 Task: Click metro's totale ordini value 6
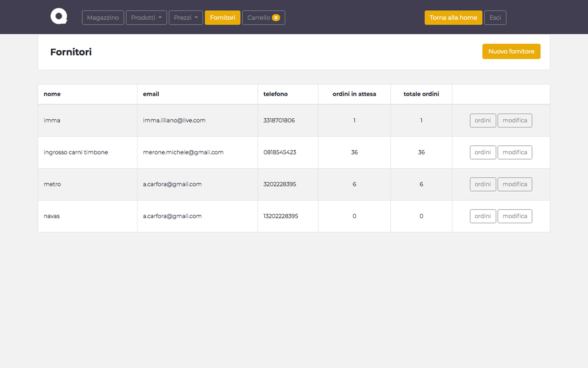pyautogui.click(x=421, y=184)
